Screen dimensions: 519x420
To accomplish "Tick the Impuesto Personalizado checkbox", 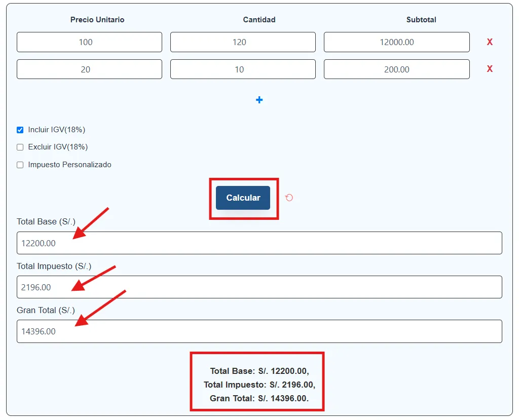I will [x=20, y=165].
